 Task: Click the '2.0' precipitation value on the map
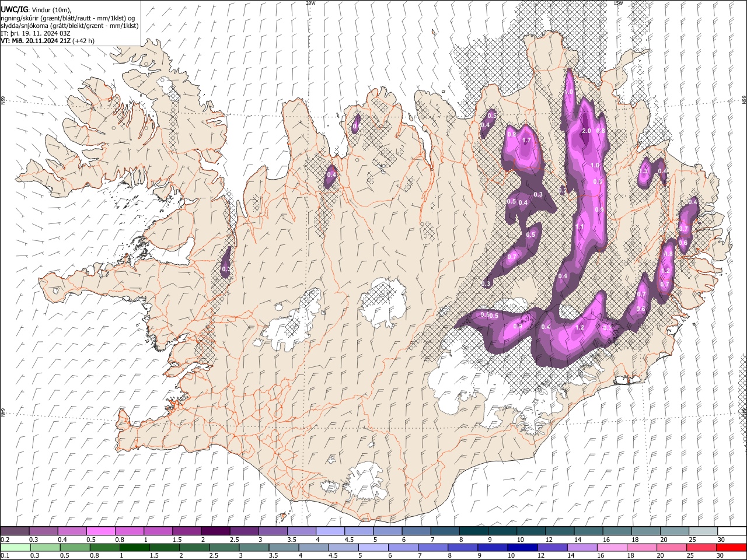[x=587, y=131]
